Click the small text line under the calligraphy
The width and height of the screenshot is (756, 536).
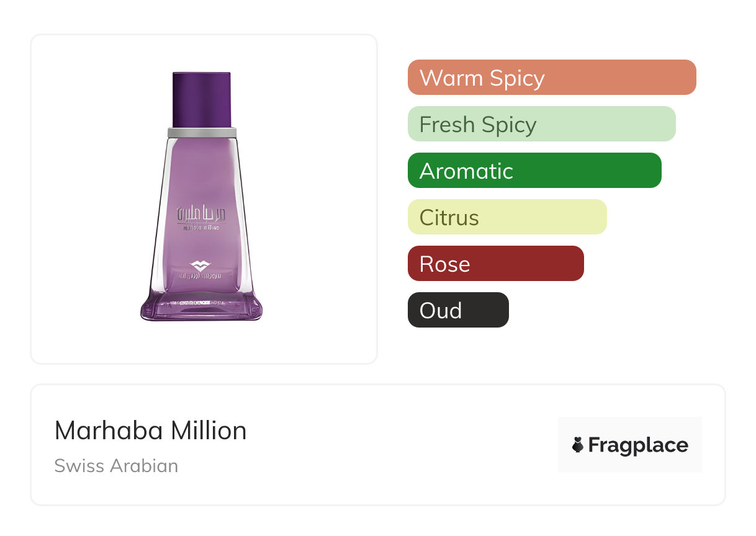click(x=202, y=229)
